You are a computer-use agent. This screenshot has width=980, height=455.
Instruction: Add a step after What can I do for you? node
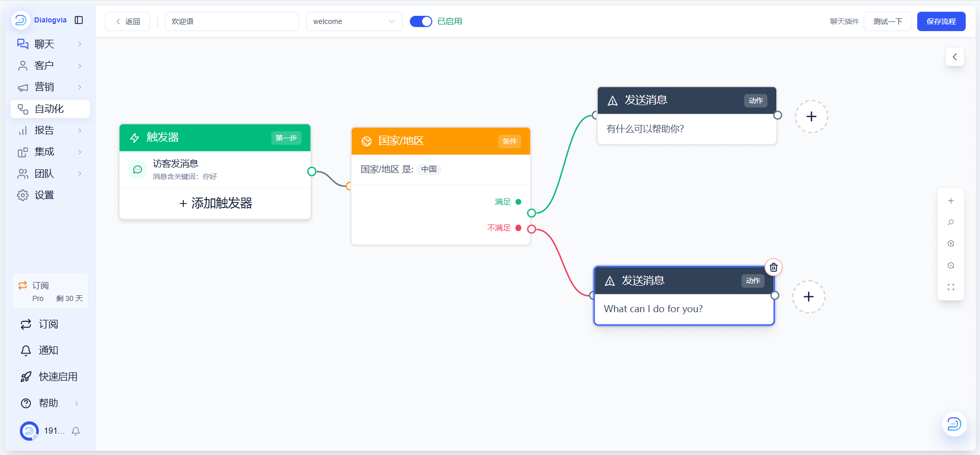808,297
